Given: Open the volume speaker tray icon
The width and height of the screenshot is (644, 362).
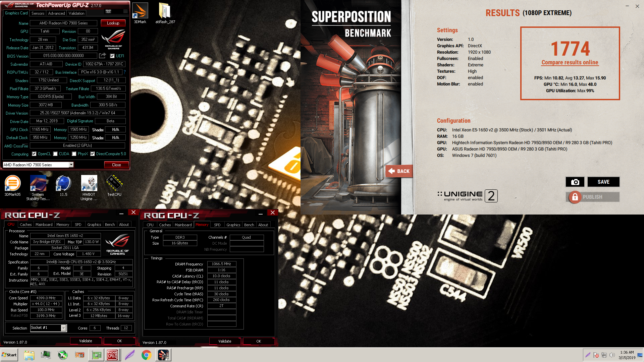Looking at the screenshot, I should pyautogui.click(x=612, y=355).
